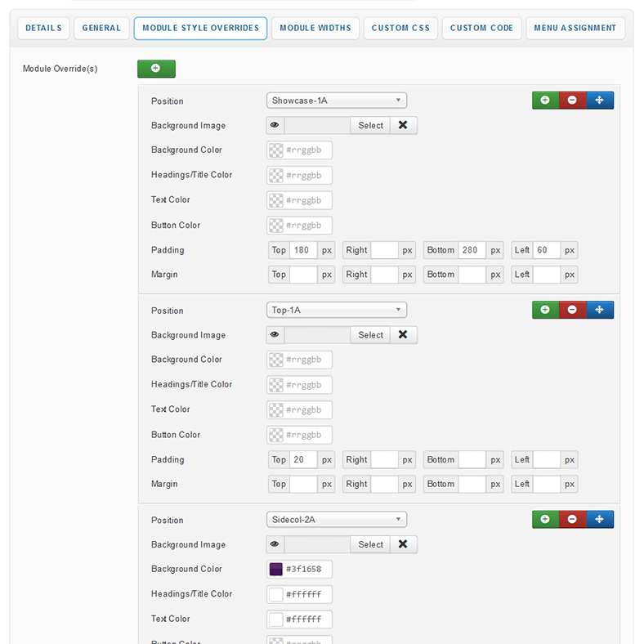Preview Showcase-1A background image via eye icon
This screenshot has width=644, height=644.
point(275,125)
